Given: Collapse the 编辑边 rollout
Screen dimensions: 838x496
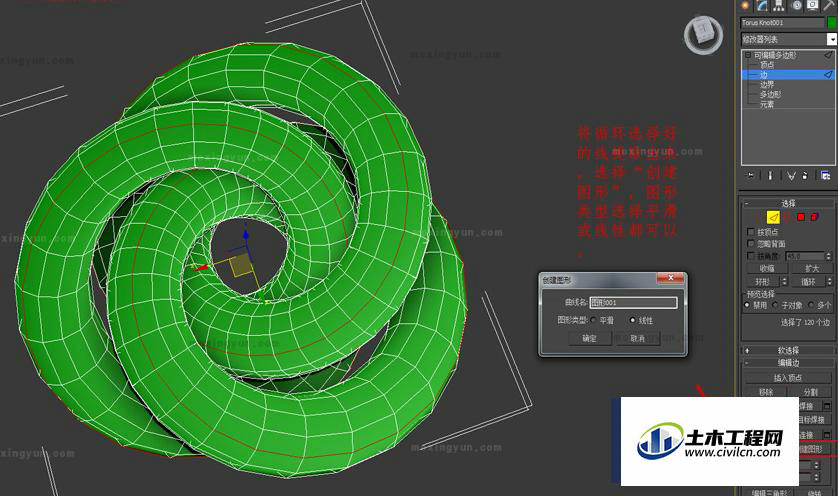Looking at the screenshot, I should (788, 363).
